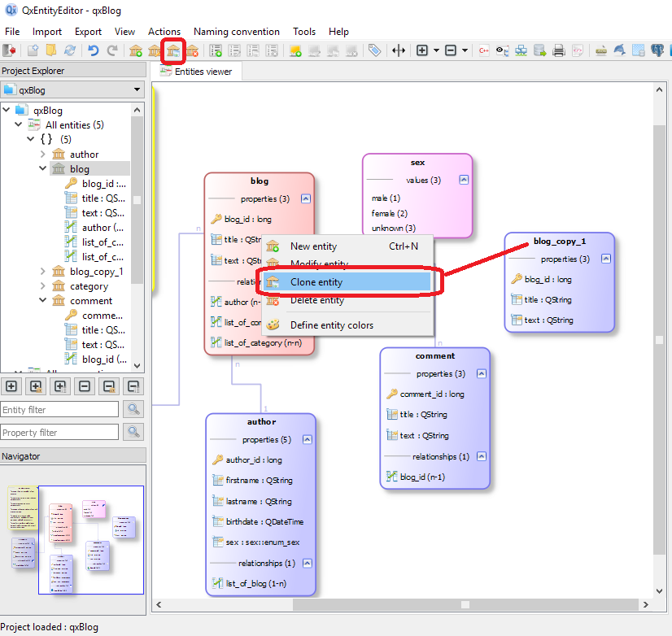Click the printer icon in toolbar
Image resolution: width=672 pixels, height=636 pixels.
pyautogui.click(x=559, y=50)
